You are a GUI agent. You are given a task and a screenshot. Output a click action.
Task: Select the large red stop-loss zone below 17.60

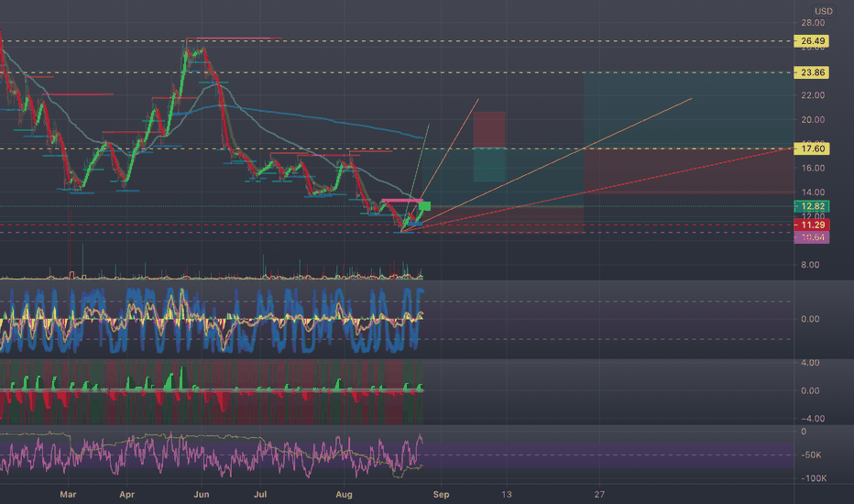pyautogui.click(x=688, y=170)
